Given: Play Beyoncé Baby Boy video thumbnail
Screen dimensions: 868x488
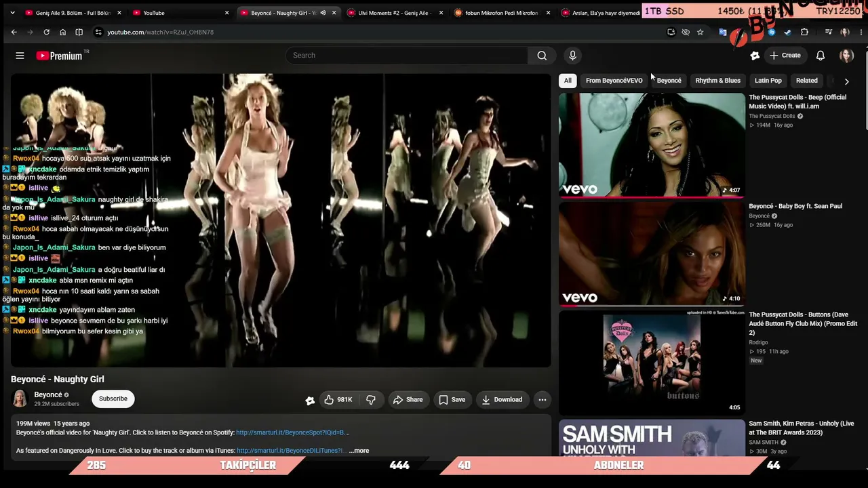Looking at the screenshot, I should [652, 254].
